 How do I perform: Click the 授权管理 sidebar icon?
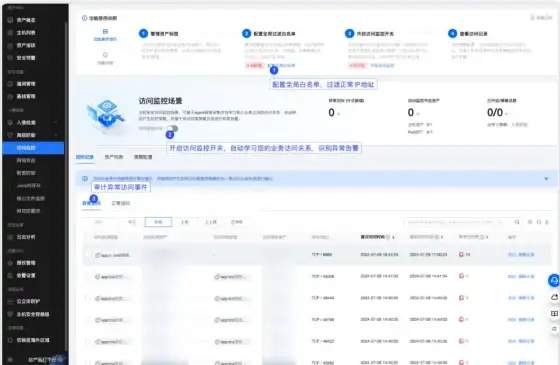[x=10, y=263]
